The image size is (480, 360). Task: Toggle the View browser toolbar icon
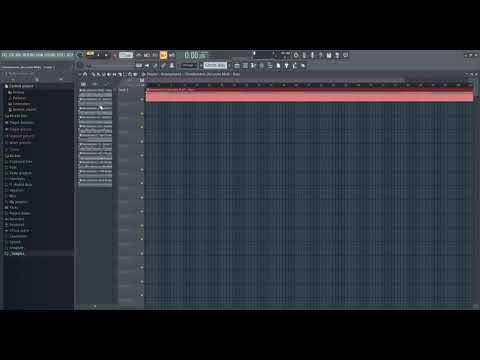tap(270, 66)
